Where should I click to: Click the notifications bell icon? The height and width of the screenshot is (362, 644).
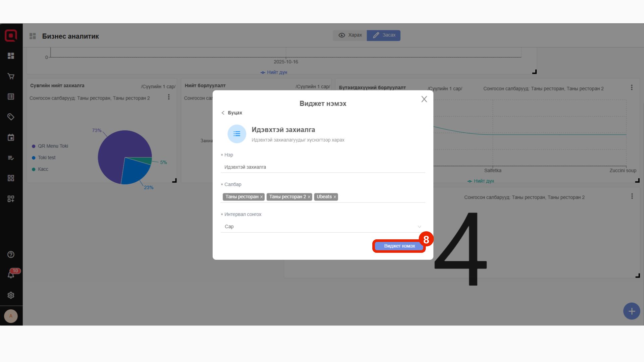pos(11,275)
